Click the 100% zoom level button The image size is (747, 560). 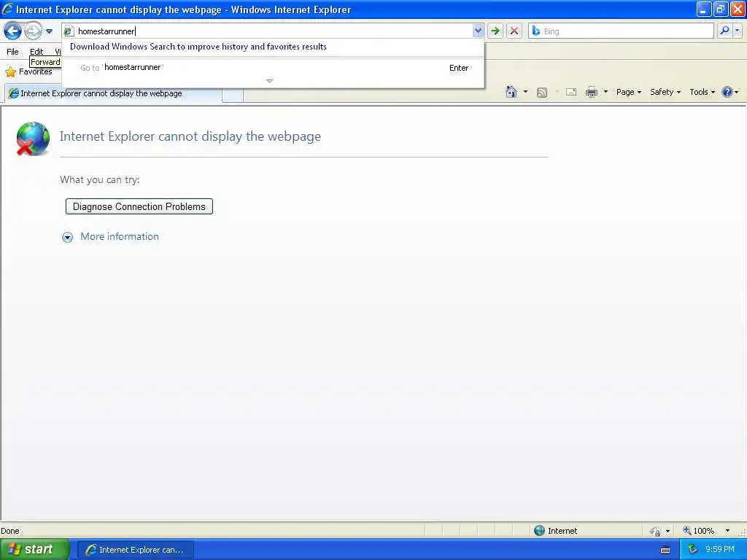tap(698, 531)
